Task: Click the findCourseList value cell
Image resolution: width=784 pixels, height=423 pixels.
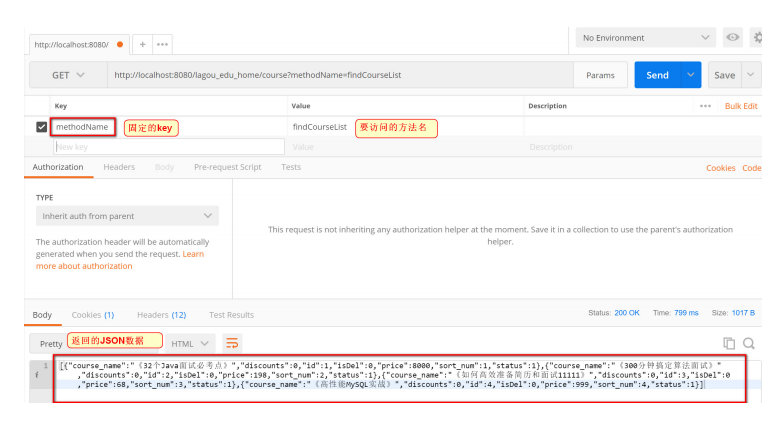Action: (320, 127)
